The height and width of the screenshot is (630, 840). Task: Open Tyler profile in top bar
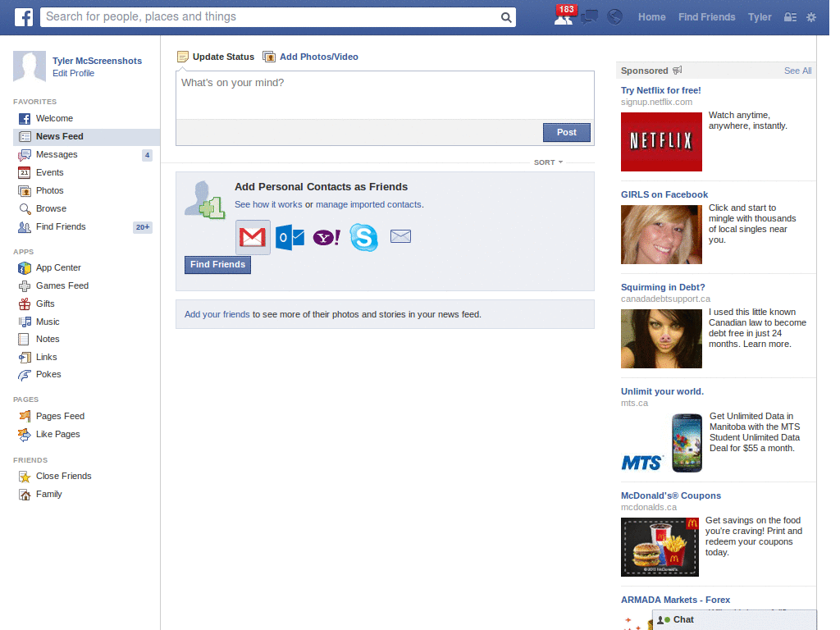(x=760, y=17)
